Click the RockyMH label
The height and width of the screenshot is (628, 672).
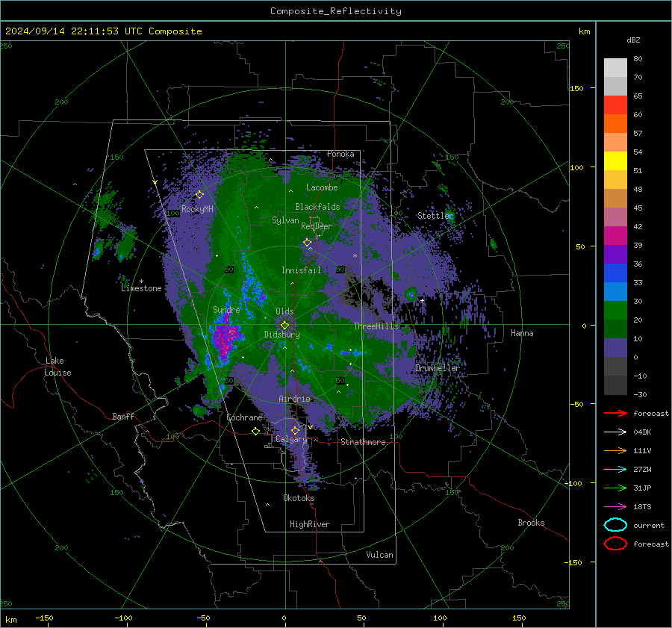(197, 209)
